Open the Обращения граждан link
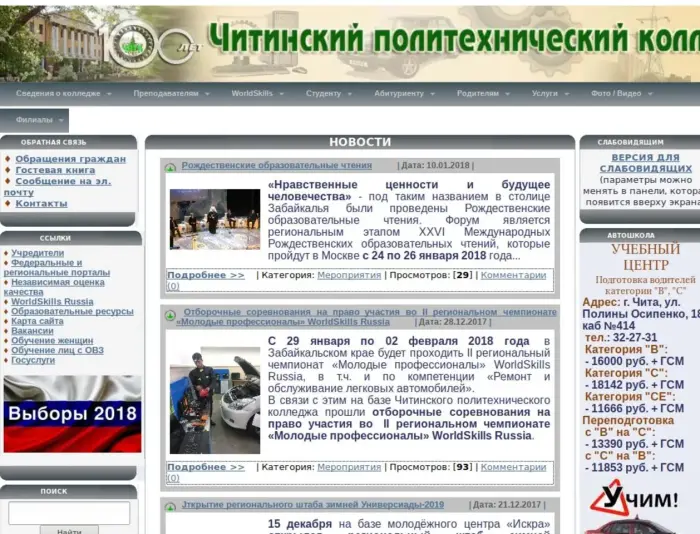 click(70, 159)
